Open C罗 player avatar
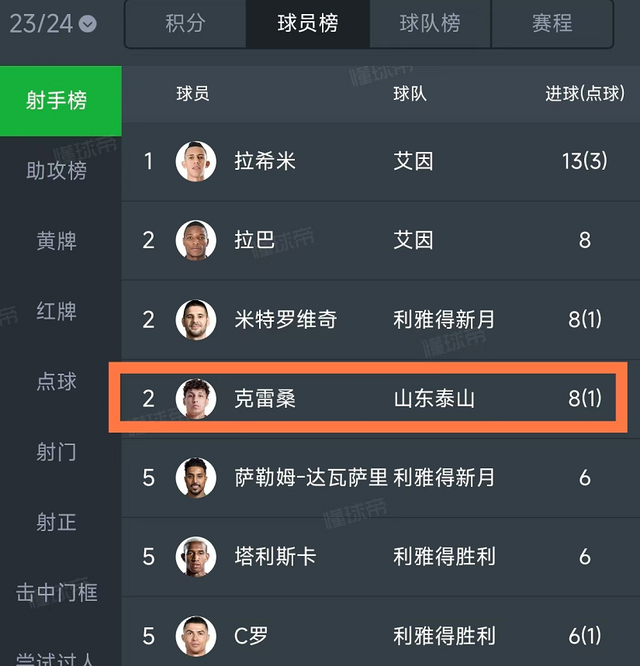This screenshot has height=666, width=640. click(x=196, y=635)
